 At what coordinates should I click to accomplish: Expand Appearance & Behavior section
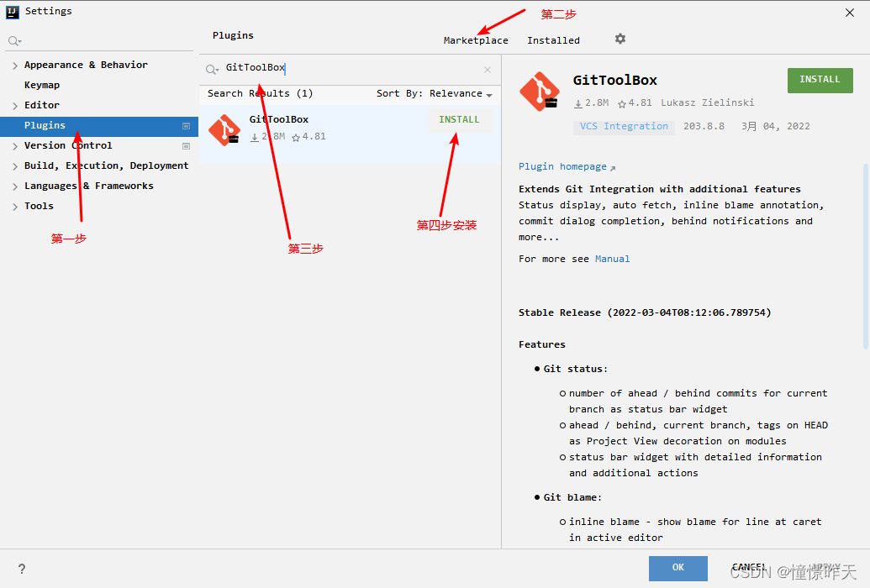[x=15, y=66]
